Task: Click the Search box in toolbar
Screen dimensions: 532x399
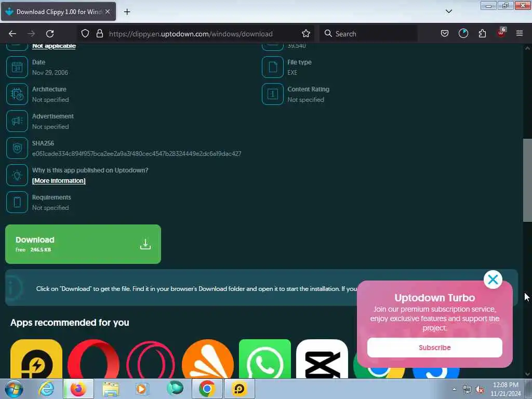Action: tap(369, 34)
